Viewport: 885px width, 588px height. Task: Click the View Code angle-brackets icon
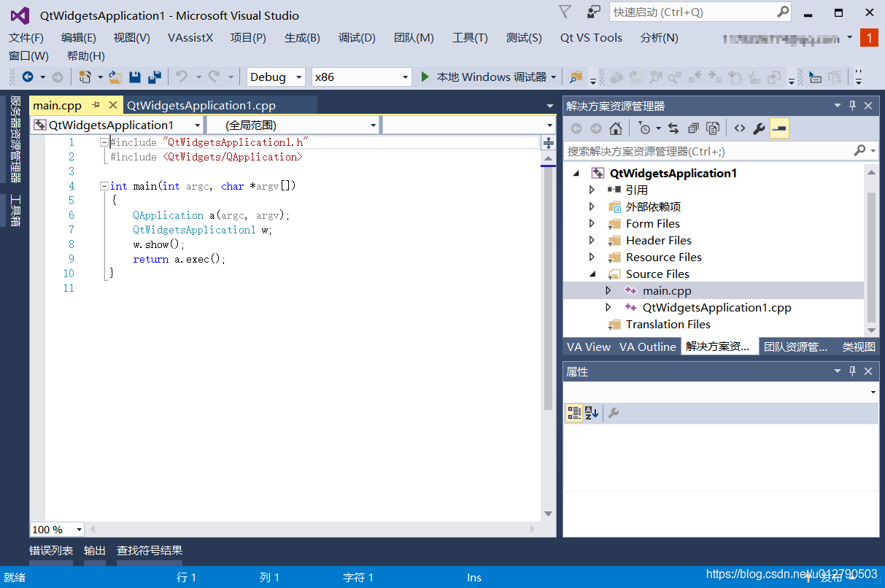tap(740, 128)
